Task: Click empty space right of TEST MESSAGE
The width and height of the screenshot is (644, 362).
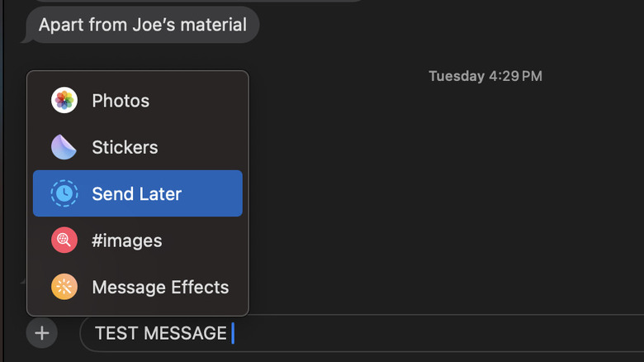Action: pyautogui.click(x=454, y=334)
